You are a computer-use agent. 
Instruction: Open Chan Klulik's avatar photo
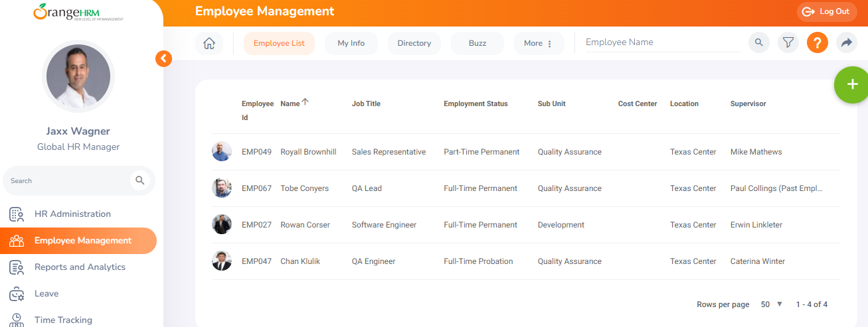(222, 261)
